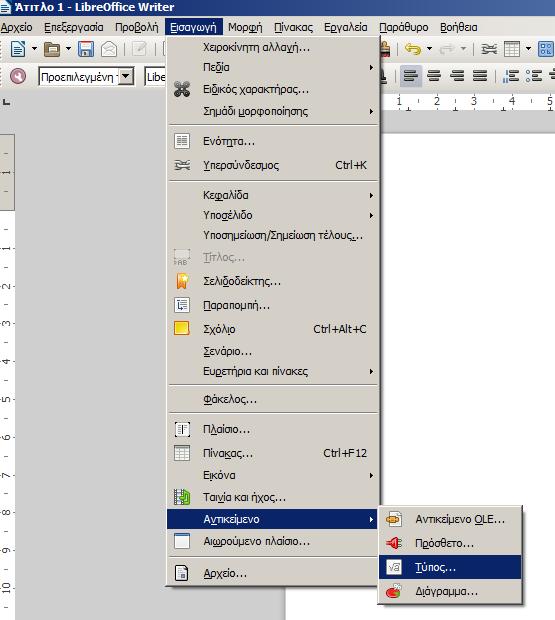Viewport: 555px width, 620px height.
Task: Open the Αρχείο menu
Action: 17,27
